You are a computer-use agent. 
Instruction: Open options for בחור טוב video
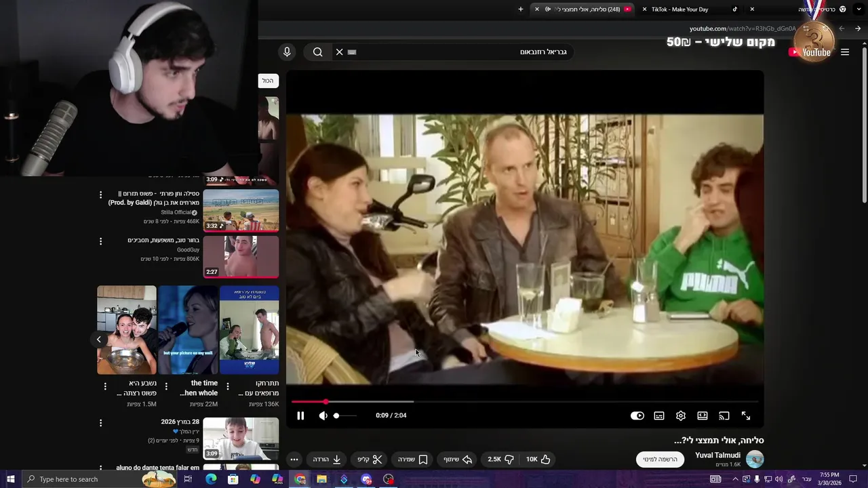click(100, 241)
